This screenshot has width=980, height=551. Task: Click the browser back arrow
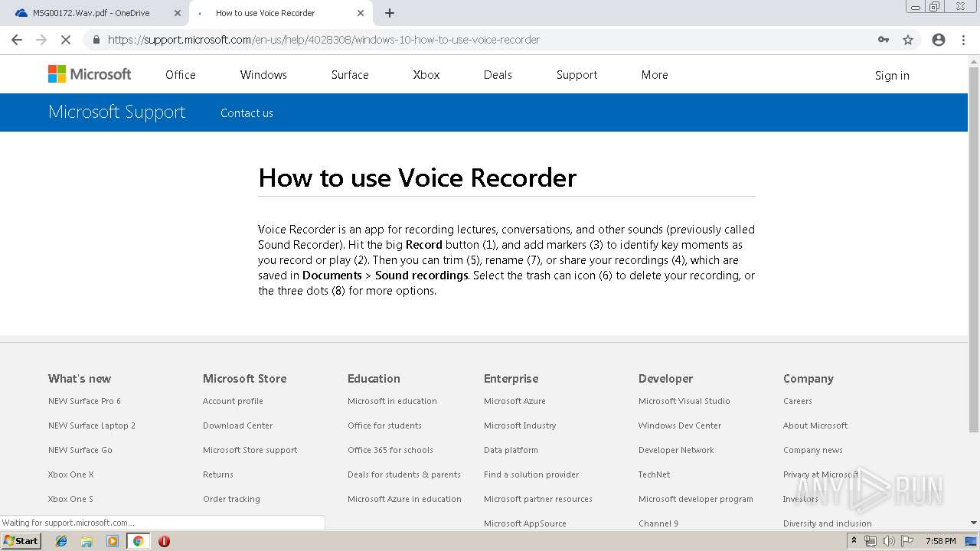[x=17, y=40]
